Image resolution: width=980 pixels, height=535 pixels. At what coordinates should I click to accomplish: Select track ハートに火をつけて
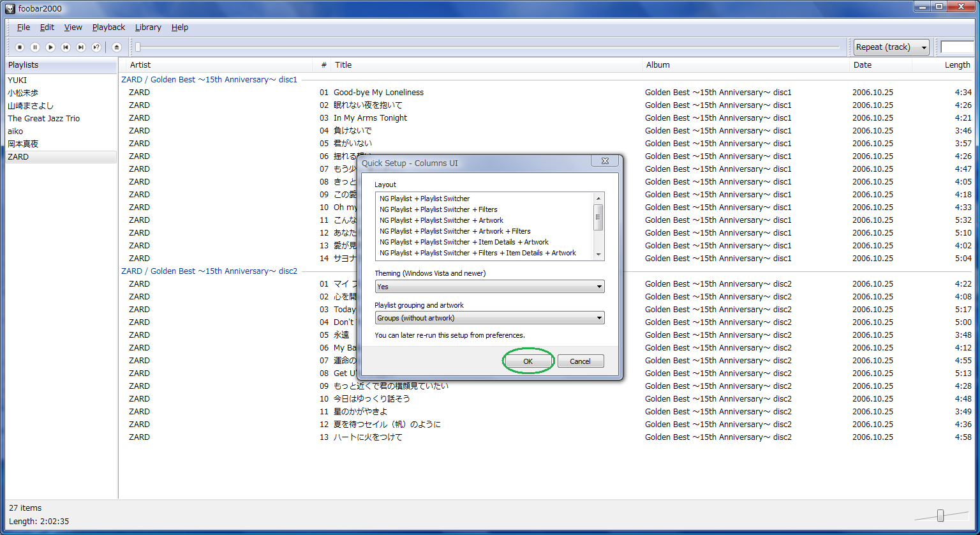pyautogui.click(x=547, y=437)
